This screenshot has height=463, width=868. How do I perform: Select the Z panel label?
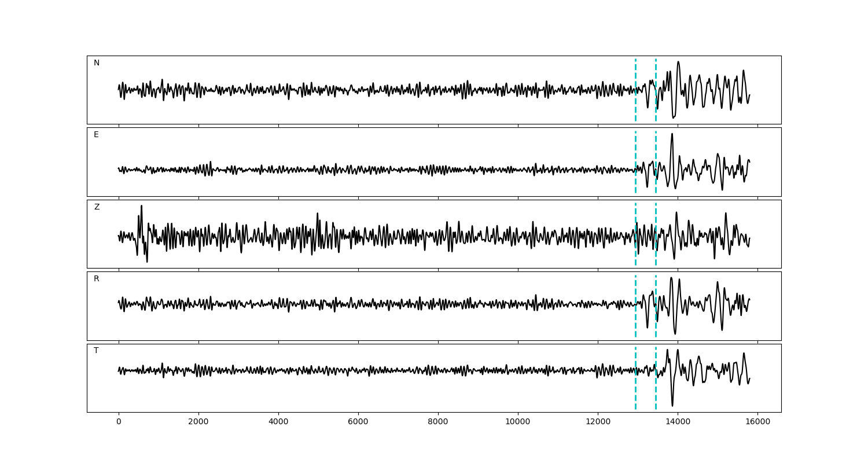point(97,207)
